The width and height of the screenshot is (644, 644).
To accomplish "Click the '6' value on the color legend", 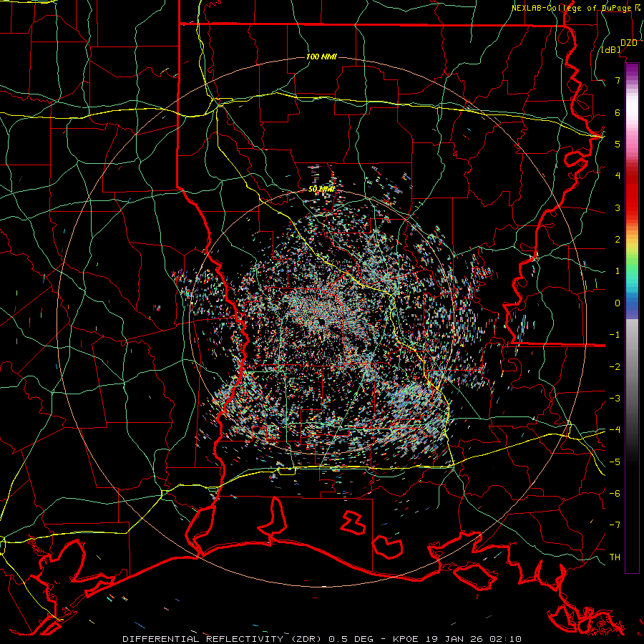I will pyautogui.click(x=618, y=112).
